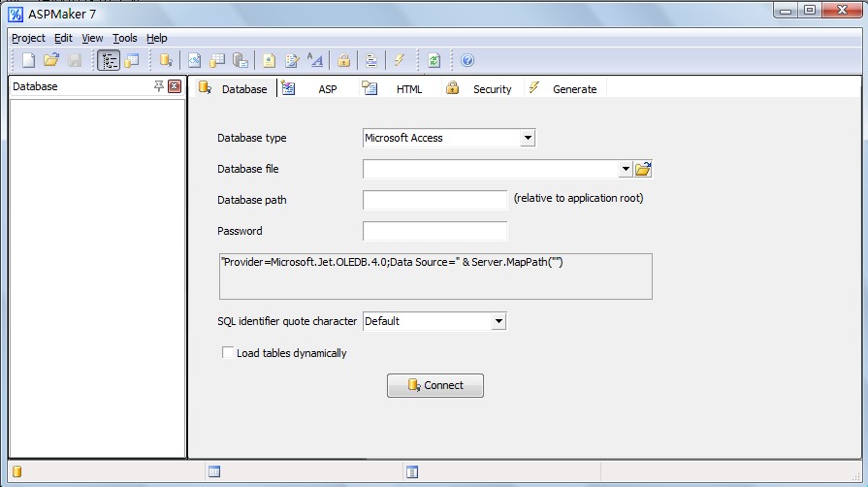Click the list page icon in status bar

tap(412, 471)
